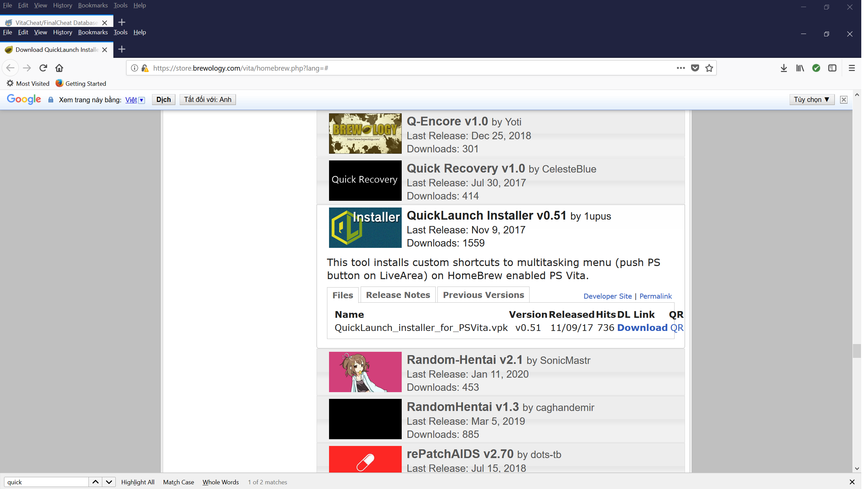Open the Developer Site link
This screenshot has height=489, width=868.
[x=608, y=296]
